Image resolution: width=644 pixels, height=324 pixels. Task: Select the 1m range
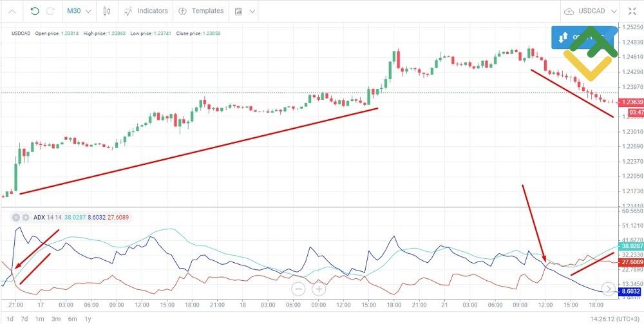39,319
